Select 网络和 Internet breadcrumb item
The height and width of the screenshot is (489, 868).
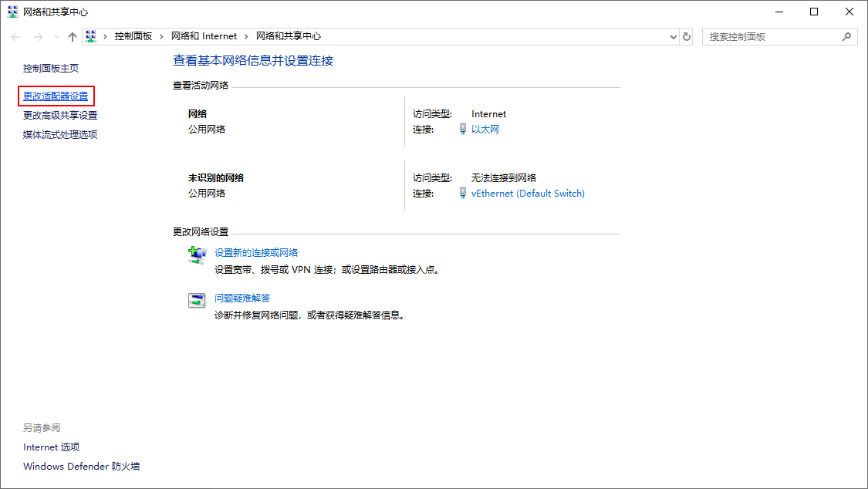(204, 36)
